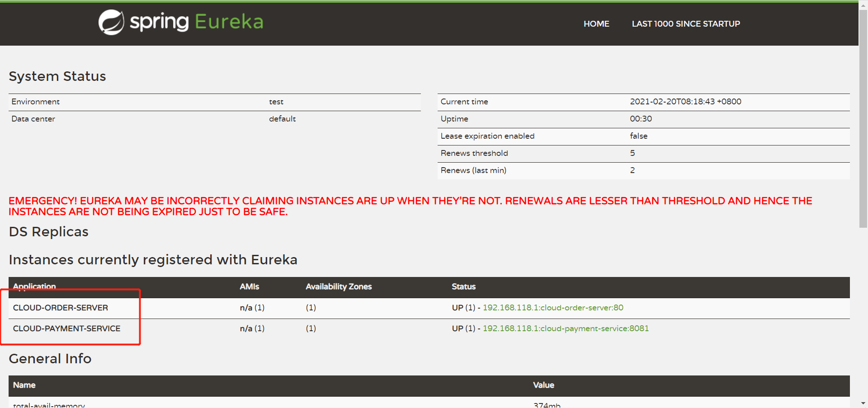
Task: Click the red EMERGENCY warning message
Action: [x=410, y=206]
